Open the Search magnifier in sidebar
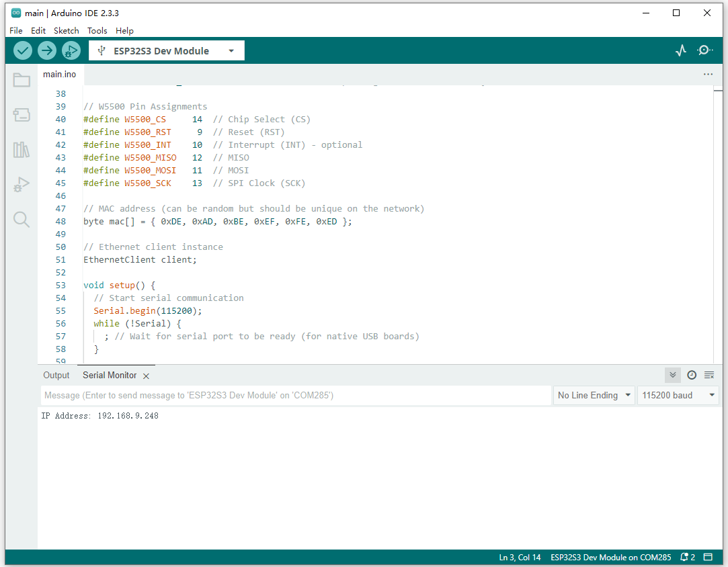Image resolution: width=728 pixels, height=567 pixels. pos(22,220)
